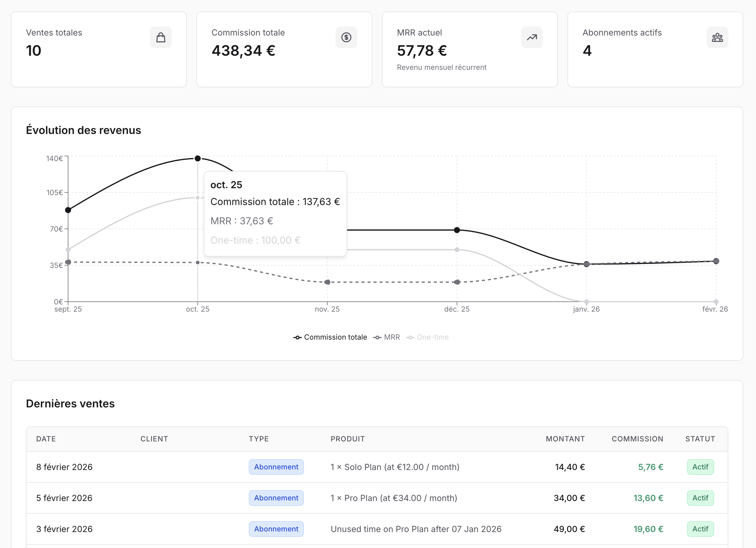Sort table by the MONTANT column header

click(x=565, y=439)
